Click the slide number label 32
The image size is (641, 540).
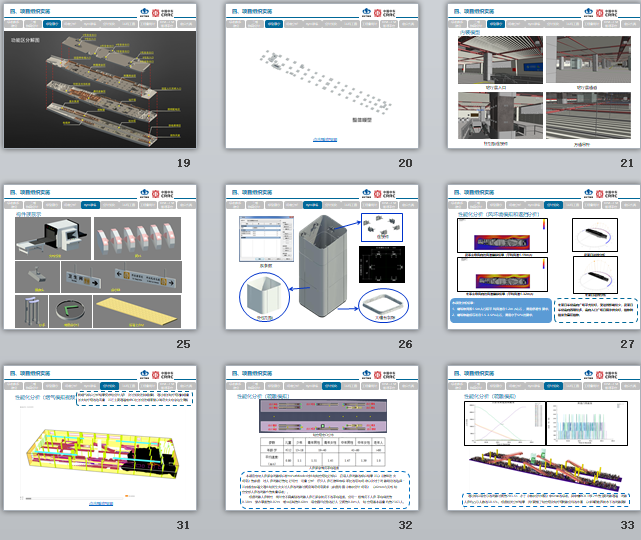406,525
